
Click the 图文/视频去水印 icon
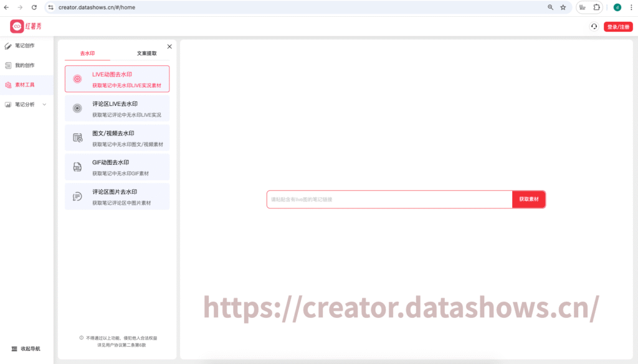[x=77, y=138]
